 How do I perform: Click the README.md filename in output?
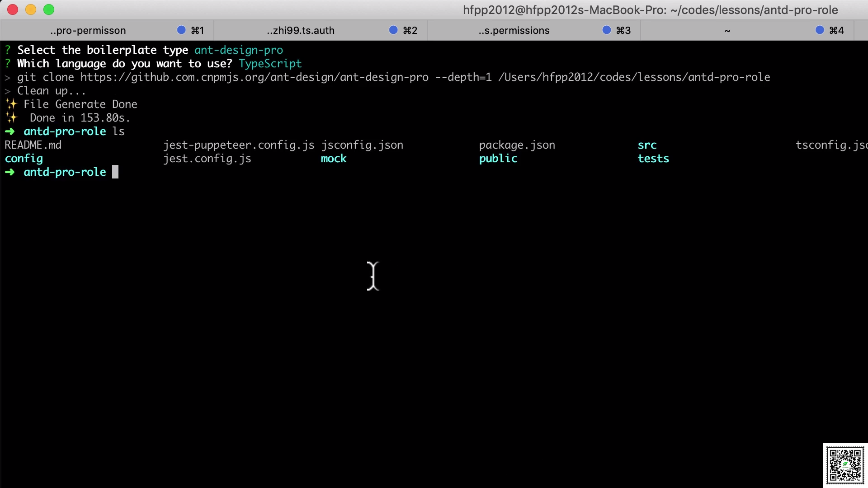[x=33, y=145]
